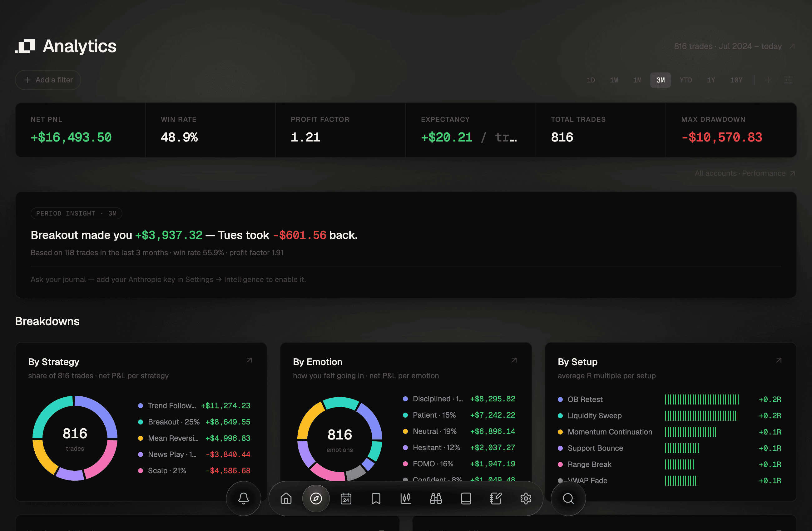
Task: Click the By Emotion donut chart
Action: click(339, 439)
